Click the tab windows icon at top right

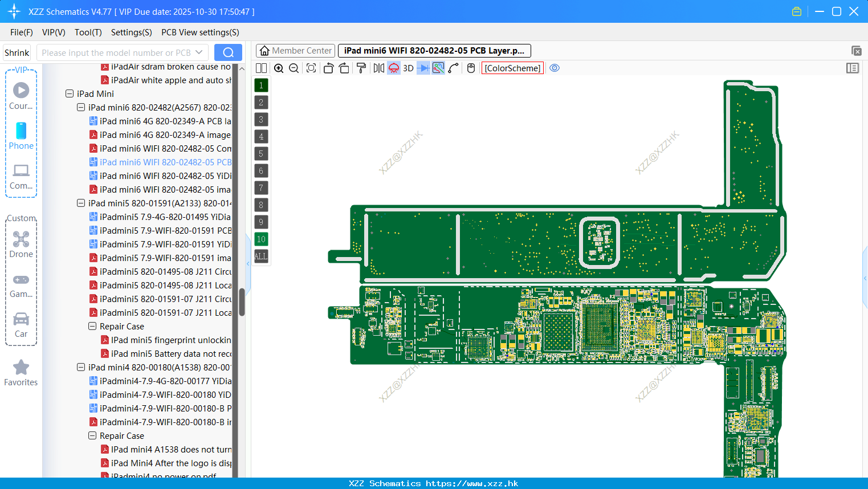tap(856, 51)
